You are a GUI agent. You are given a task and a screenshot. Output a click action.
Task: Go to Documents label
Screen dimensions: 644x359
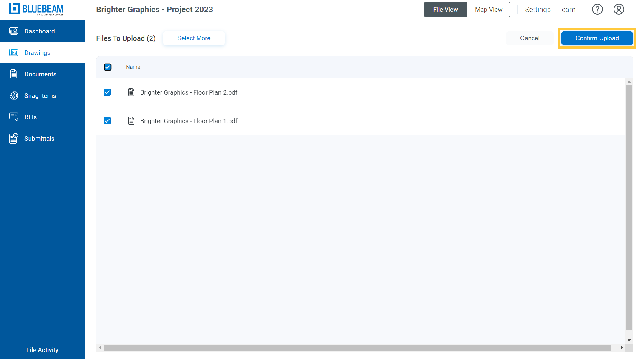(x=40, y=74)
